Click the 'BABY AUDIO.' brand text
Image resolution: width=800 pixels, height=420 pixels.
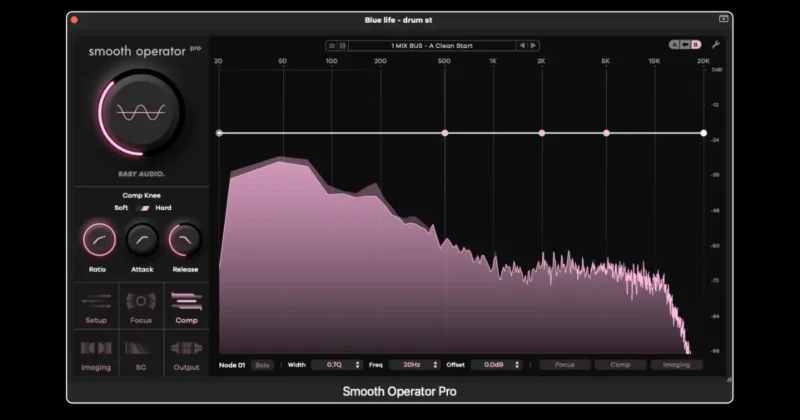click(x=141, y=174)
